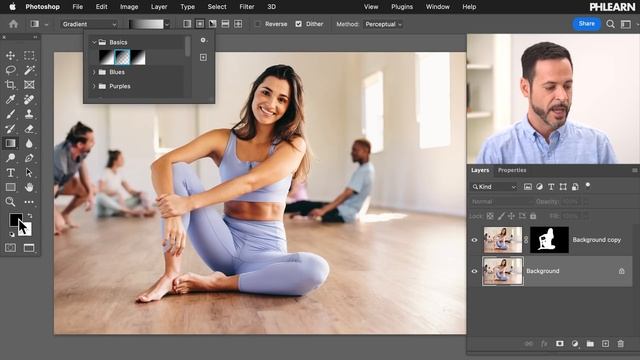640x360 pixels.
Task: Swap foreground and background colors
Action: (x=30, y=216)
